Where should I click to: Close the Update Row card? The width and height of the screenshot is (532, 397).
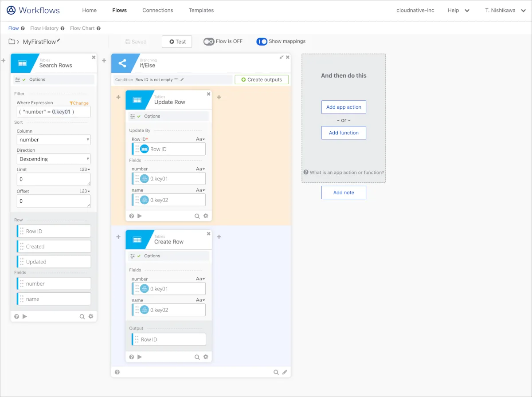(x=209, y=94)
